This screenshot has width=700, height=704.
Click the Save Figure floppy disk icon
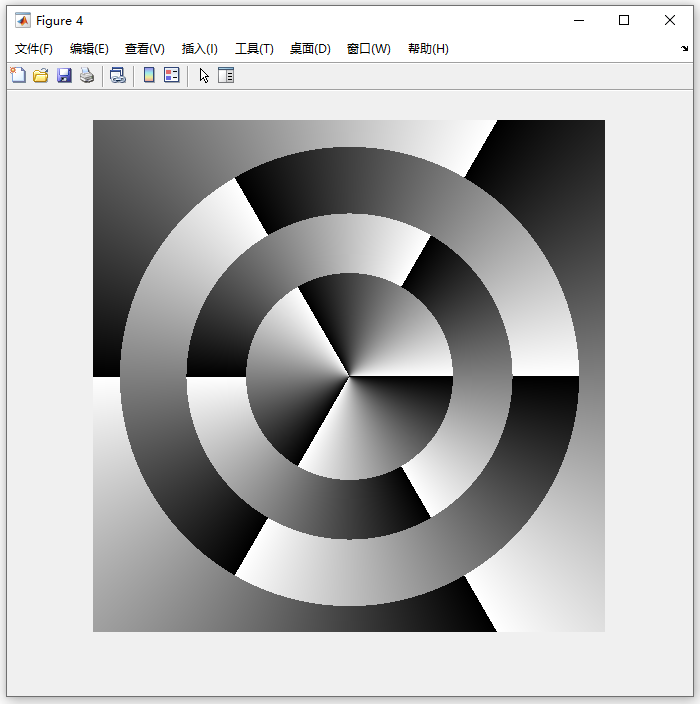point(64,75)
